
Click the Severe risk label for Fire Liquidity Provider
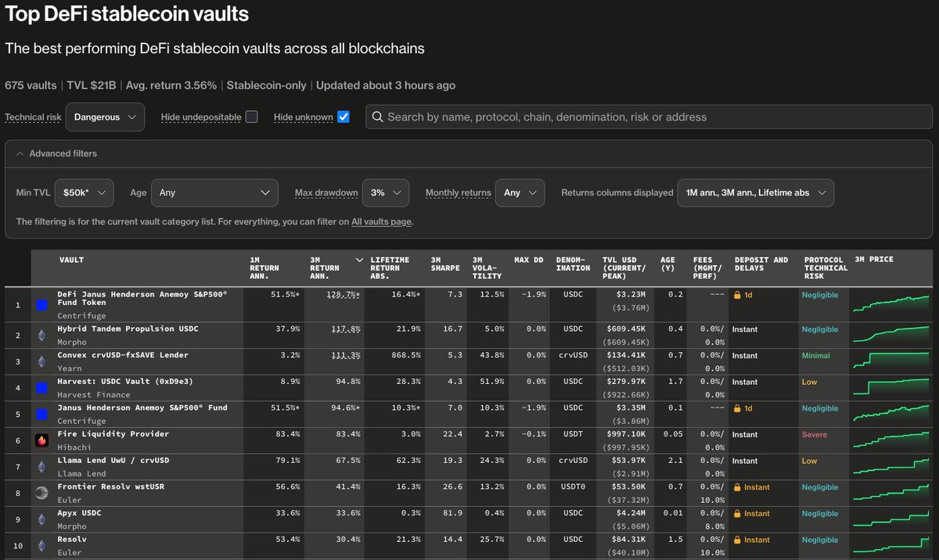(814, 435)
